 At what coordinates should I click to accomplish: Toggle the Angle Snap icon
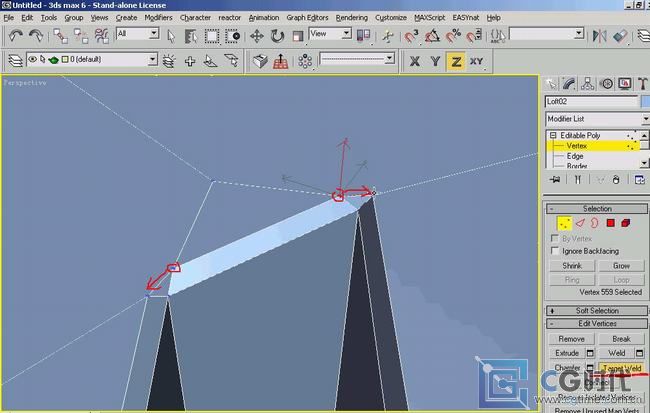click(432, 36)
